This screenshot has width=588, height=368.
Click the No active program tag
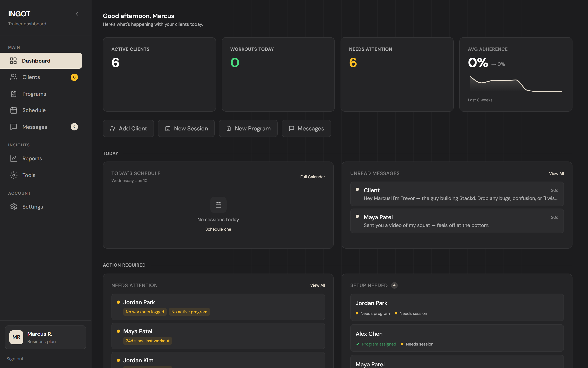pyautogui.click(x=189, y=312)
